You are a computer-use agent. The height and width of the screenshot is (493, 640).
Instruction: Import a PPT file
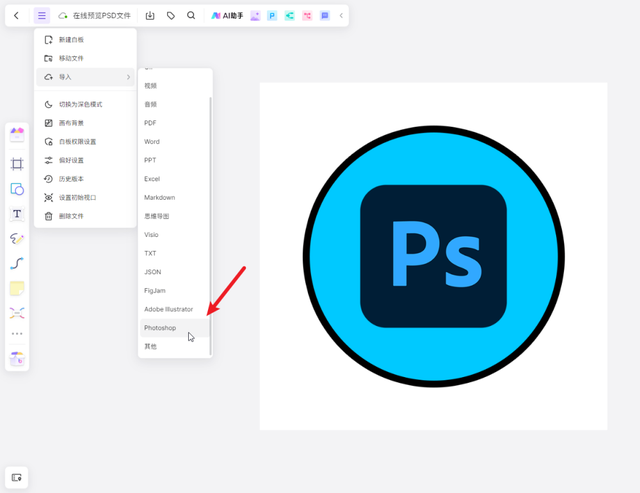[x=174, y=160]
